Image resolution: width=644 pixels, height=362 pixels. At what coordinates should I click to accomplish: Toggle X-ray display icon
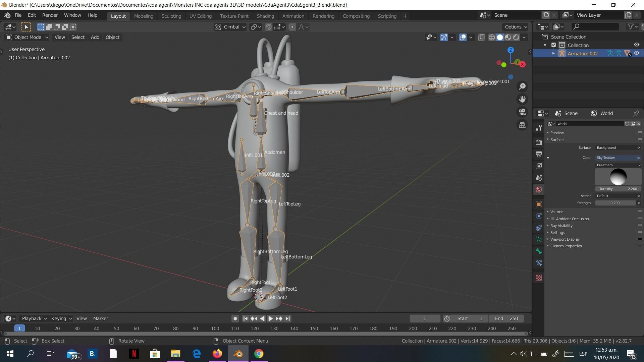click(481, 37)
